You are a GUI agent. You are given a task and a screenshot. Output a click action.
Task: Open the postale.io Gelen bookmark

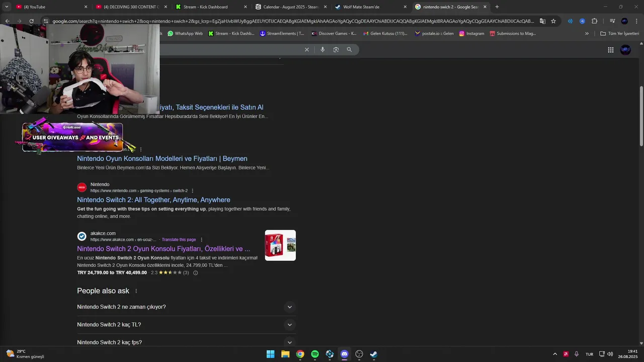[434, 34]
